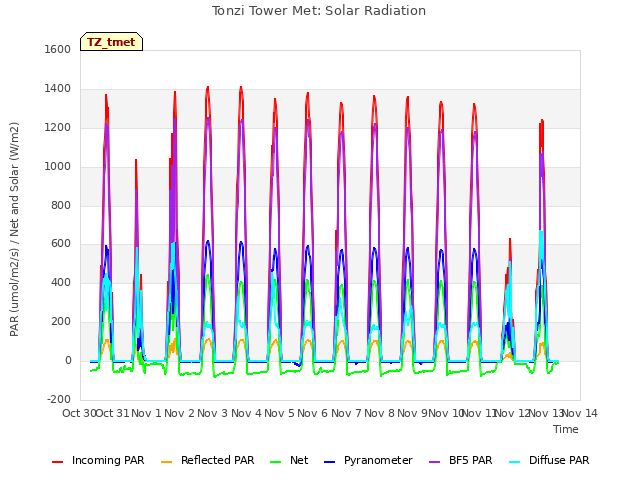Toggle the BF5 PAR legend entry
The height and width of the screenshot is (480, 640).
tap(461, 460)
